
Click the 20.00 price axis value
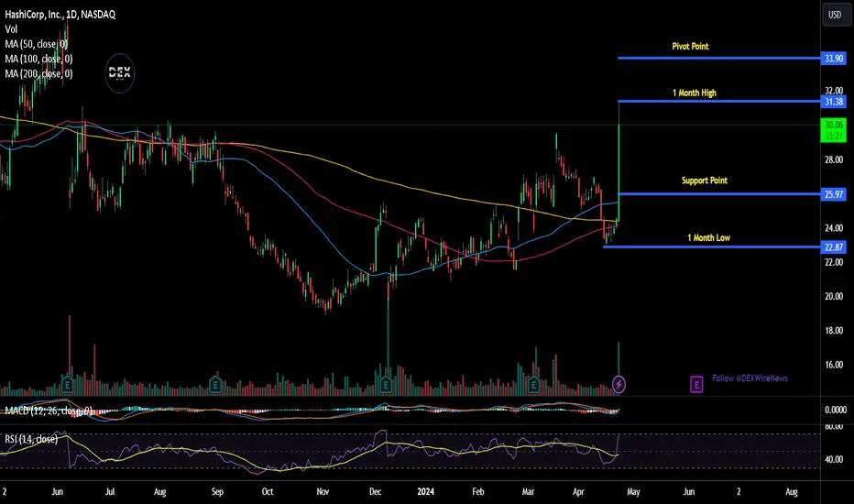click(834, 296)
